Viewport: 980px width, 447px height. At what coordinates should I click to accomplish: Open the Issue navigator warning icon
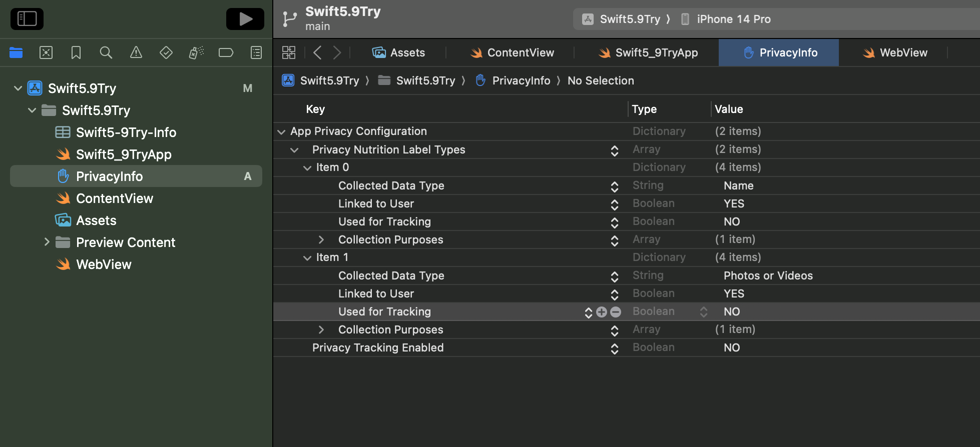click(136, 52)
